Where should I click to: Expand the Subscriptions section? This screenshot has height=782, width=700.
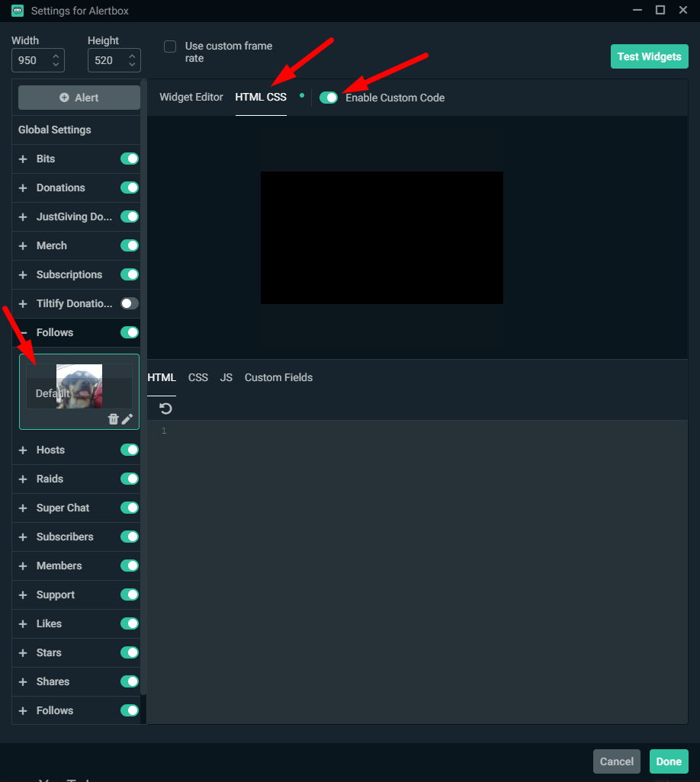(23, 274)
